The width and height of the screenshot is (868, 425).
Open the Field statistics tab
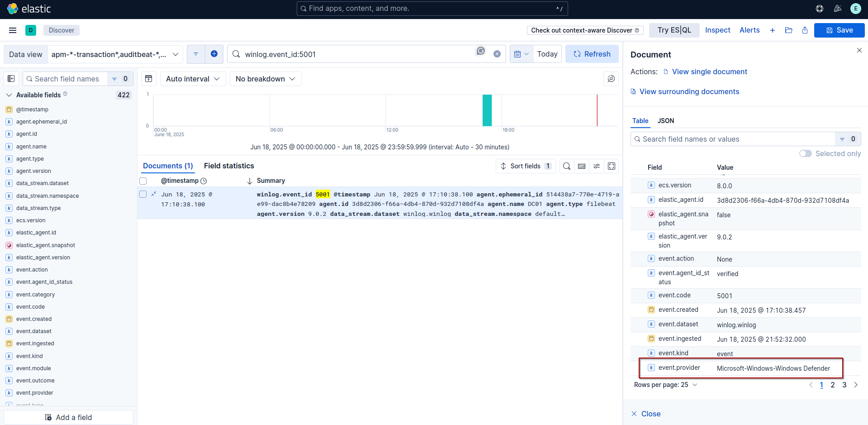pyautogui.click(x=229, y=166)
